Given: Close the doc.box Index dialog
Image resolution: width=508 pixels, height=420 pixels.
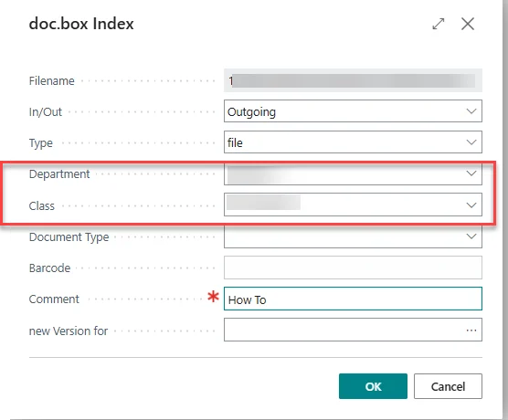Looking at the screenshot, I should point(468,24).
